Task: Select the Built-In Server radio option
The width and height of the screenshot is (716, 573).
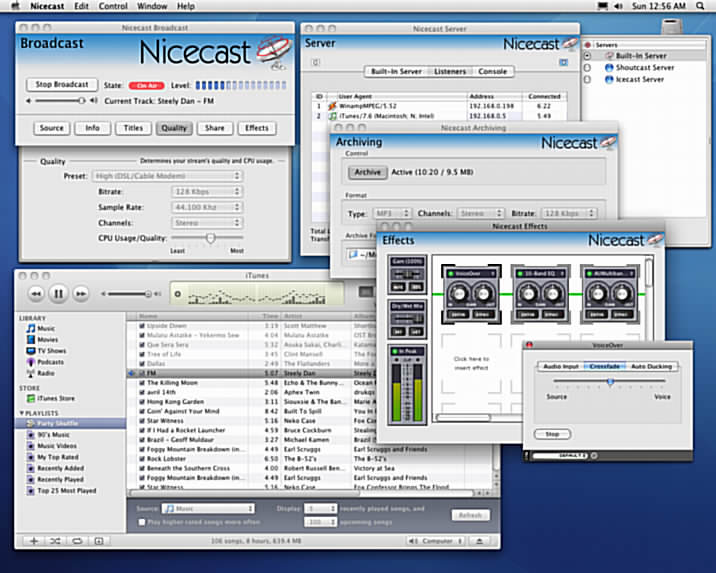Action: (587, 56)
